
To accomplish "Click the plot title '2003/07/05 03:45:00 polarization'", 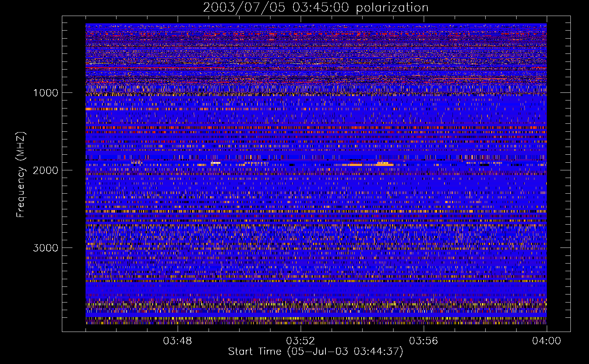I will tap(316, 8).
